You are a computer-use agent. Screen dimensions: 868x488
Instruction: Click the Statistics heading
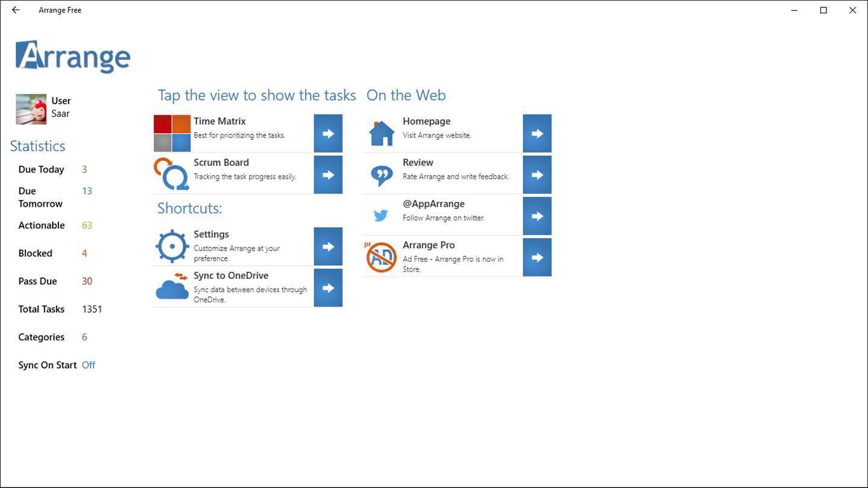pos(37,146)
